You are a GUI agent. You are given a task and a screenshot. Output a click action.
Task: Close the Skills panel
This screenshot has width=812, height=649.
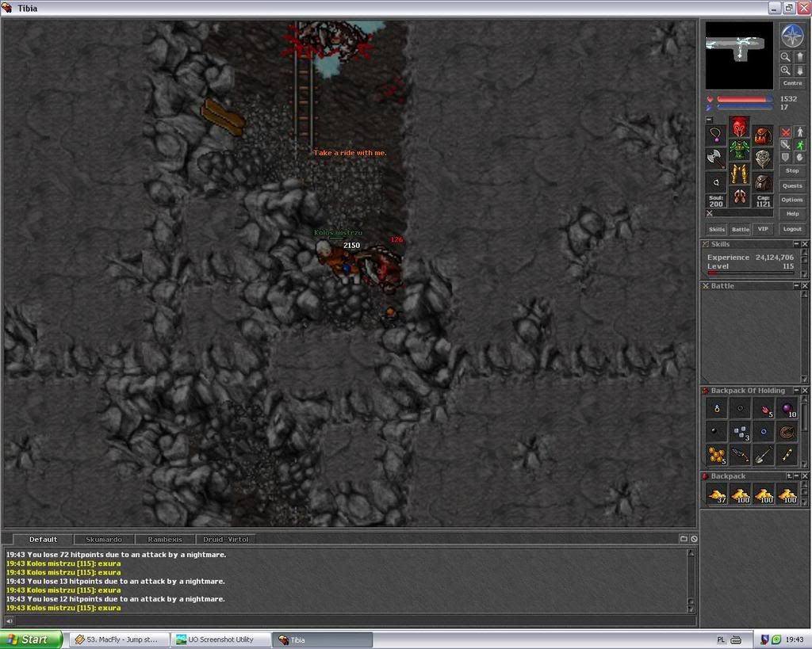point(805,244)
